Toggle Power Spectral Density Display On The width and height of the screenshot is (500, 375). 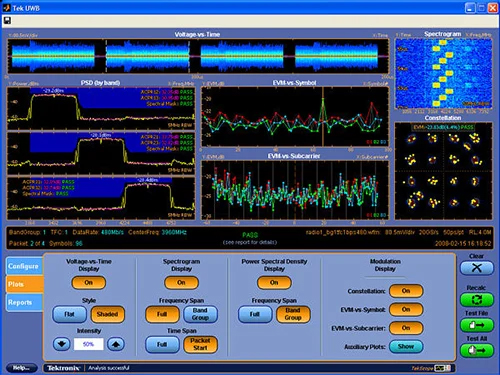[x=274, y=283]
